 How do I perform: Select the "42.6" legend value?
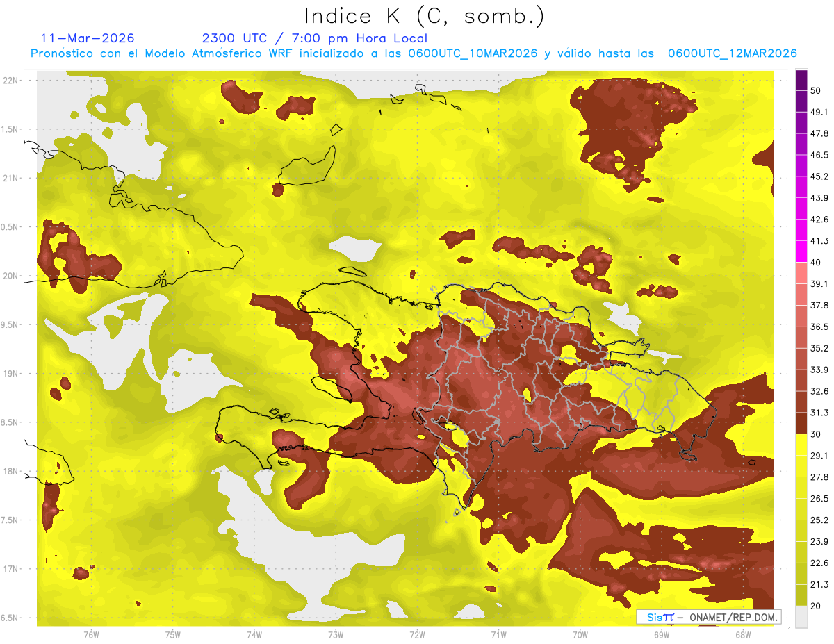pyautogui.click(x=819, y=220)
